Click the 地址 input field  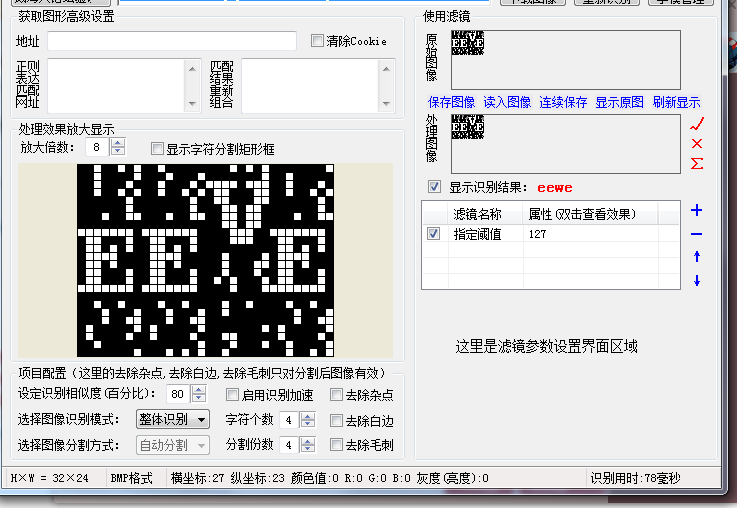[x=172, y=41]
